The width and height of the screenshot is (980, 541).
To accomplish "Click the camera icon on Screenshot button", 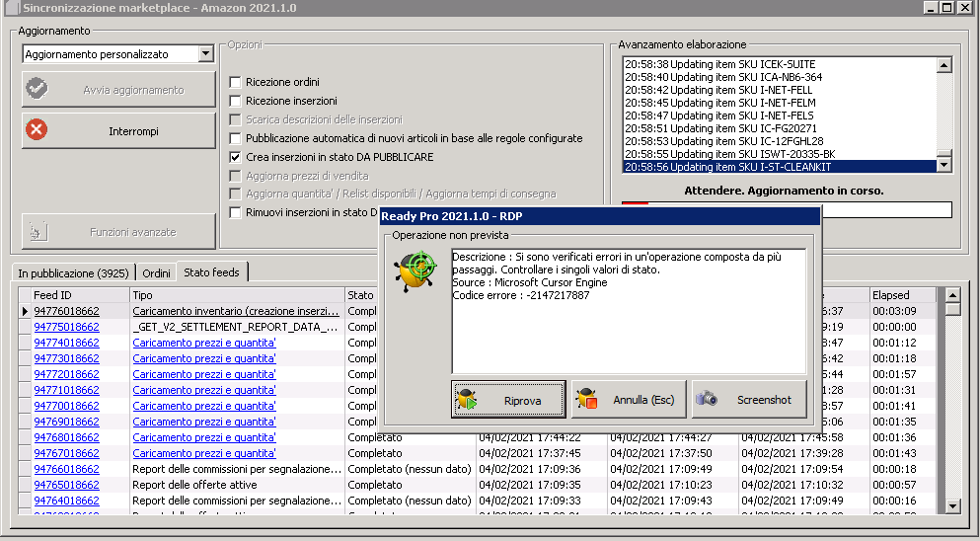I will (x=707, y=399).
